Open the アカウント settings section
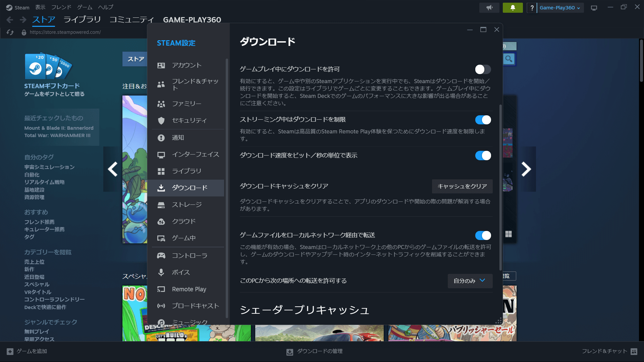 pyautogui.click(x=186, y=65)
